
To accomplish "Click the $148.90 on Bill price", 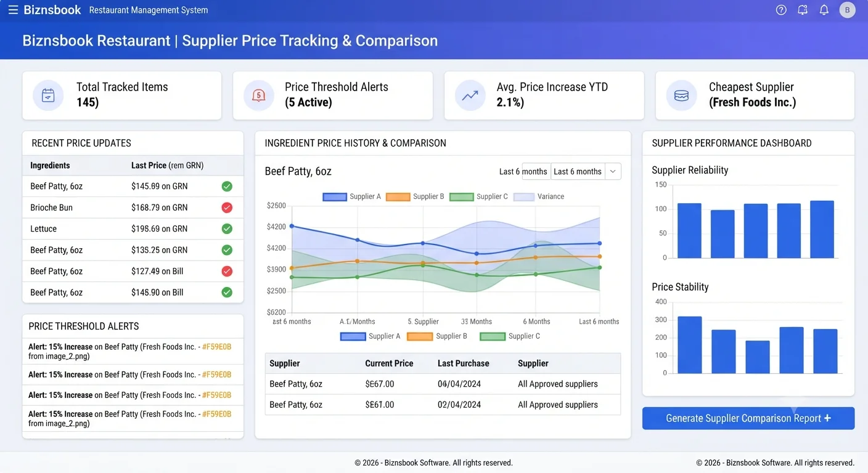I will 157,293.
